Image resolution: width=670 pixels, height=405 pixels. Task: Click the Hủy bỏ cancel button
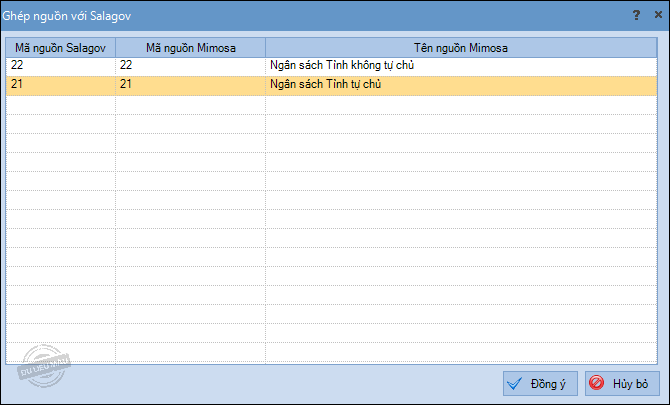point(622,384)
